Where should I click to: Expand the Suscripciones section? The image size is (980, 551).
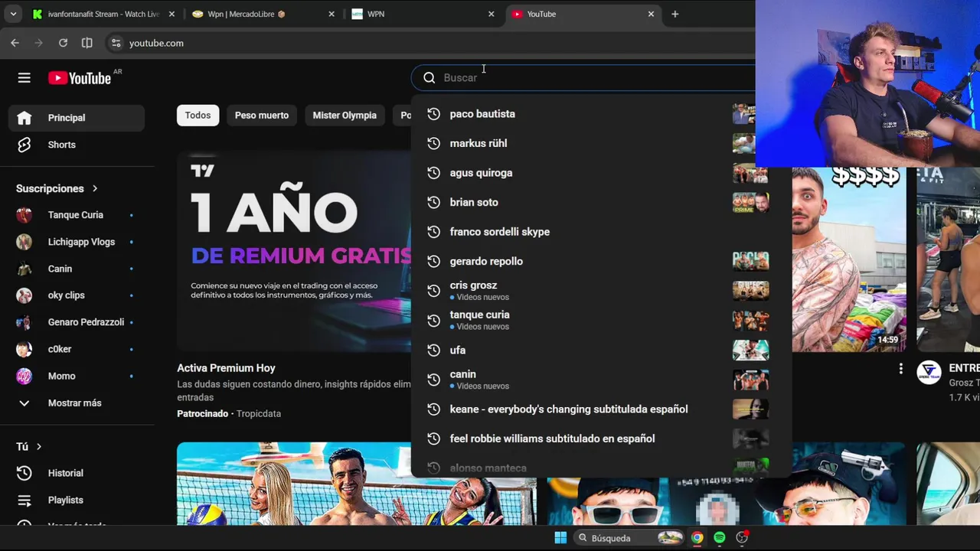pos(57,188)
